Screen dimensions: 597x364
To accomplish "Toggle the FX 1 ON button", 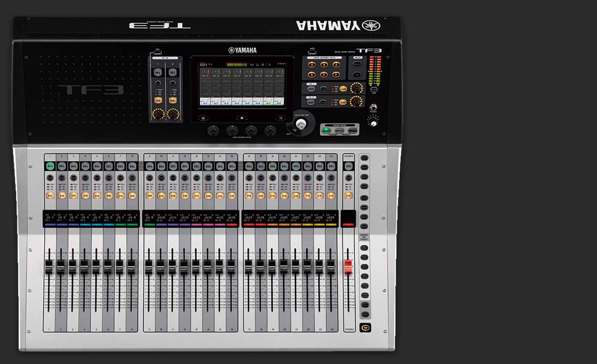I will [x=343, y=89].
